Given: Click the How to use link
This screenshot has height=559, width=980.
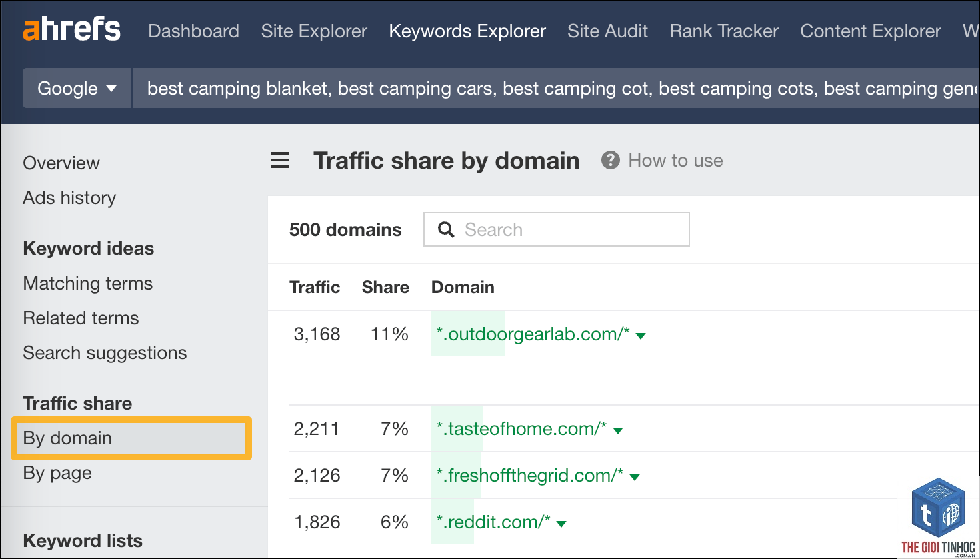Looking at the screenshot, I should click(x=675, y=161).
